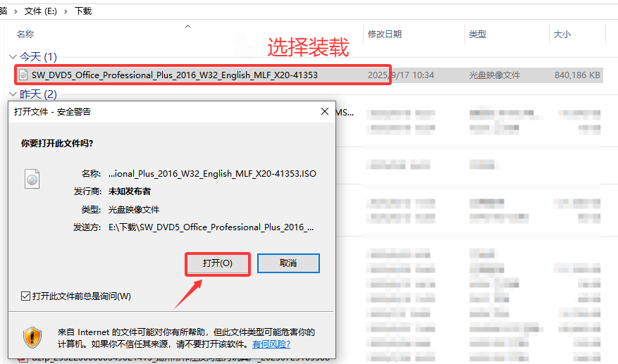The height and width of the screenshot is (364, 618).
Task: Click the Open (打开) button in the warning dialog
Action: [218, 263]
